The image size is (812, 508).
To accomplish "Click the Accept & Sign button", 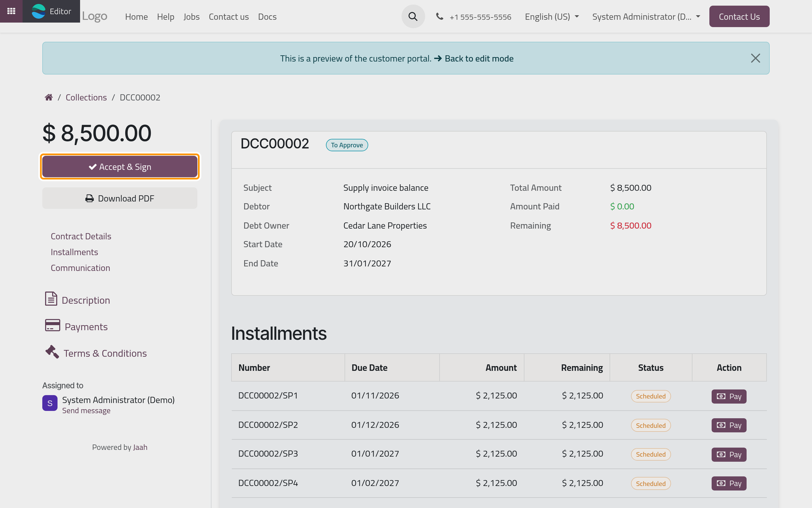I will 120,167.
